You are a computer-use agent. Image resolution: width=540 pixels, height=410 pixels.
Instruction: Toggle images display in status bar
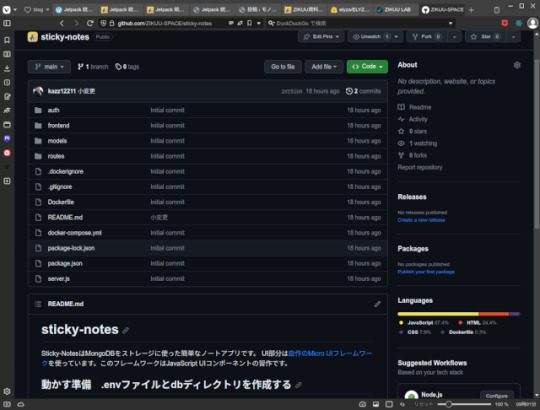[376, 404]
